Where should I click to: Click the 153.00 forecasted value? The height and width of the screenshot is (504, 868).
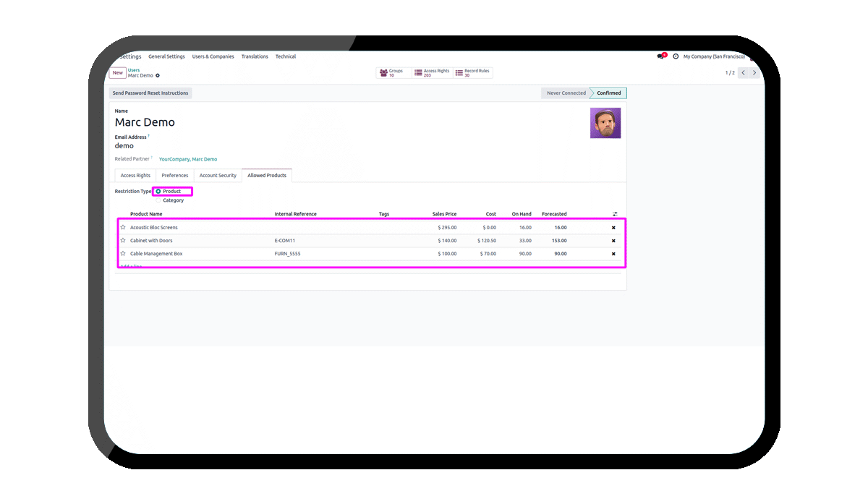point(559,241)
